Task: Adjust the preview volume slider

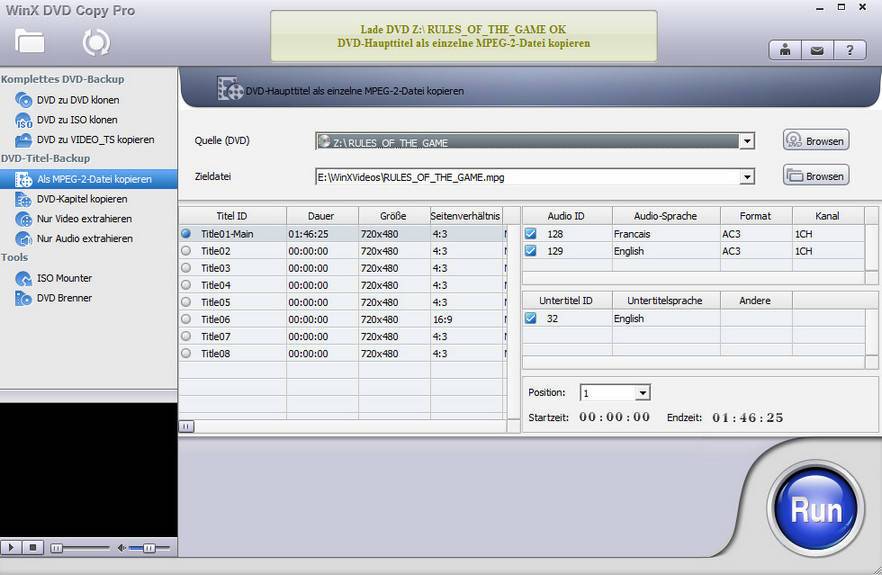Action: click(x=149, y=547)
